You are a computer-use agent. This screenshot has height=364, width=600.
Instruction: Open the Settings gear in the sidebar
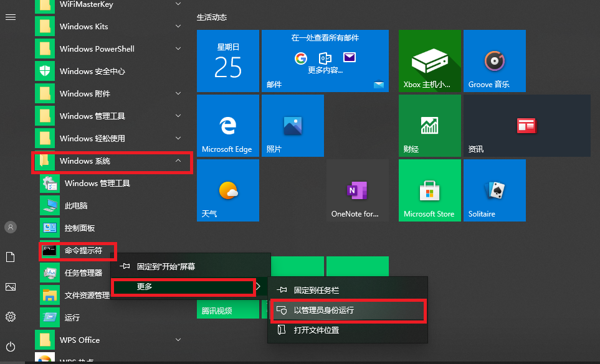click(10, 317)
